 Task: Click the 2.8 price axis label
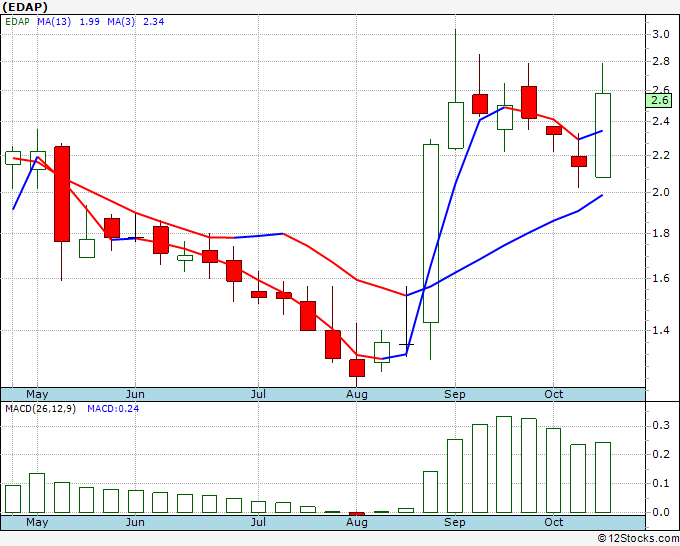coord(660,61)
